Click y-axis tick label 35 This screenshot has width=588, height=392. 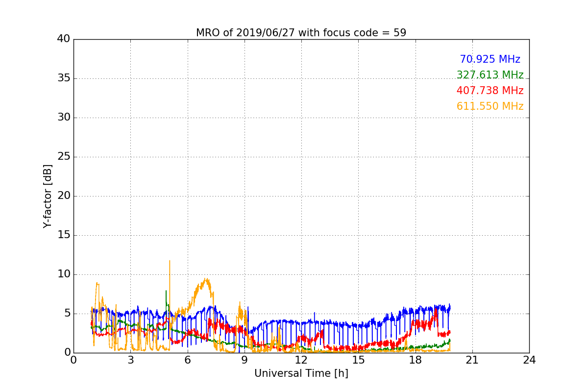pyautogui.click(x=64, y=78)
